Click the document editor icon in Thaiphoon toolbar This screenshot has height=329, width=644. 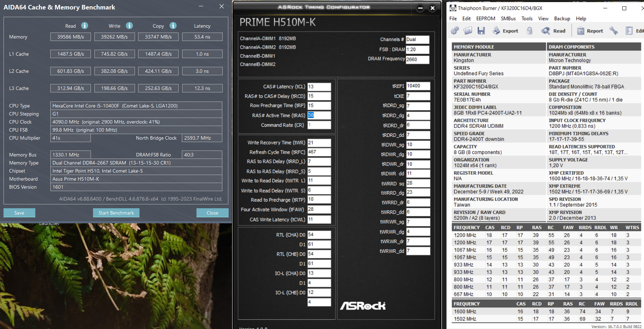pyautogui.click(x=629, y=31)
